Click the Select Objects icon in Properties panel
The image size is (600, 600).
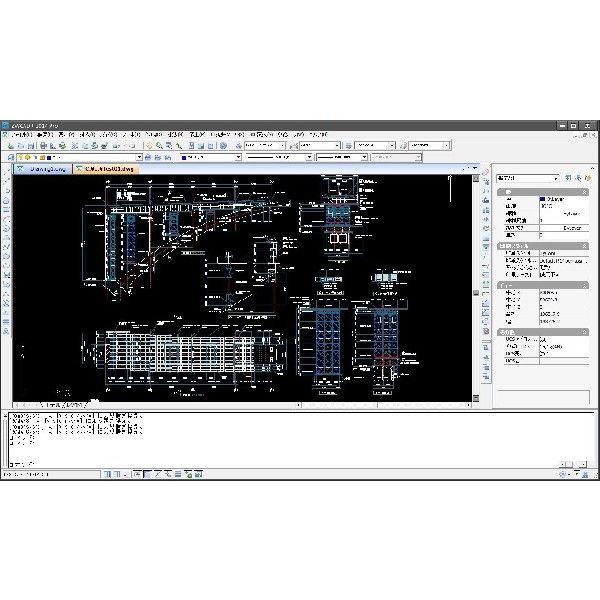578,178
